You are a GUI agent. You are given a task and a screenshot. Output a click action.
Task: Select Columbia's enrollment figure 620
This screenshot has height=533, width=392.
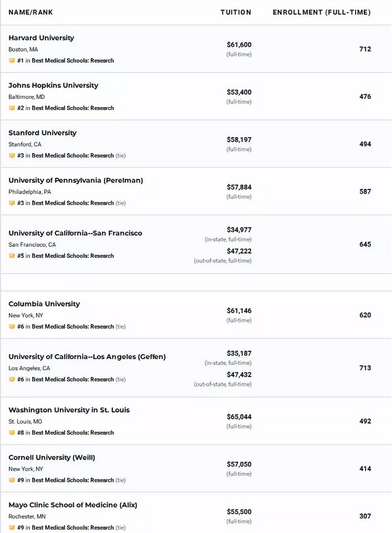tap(365, 315)
